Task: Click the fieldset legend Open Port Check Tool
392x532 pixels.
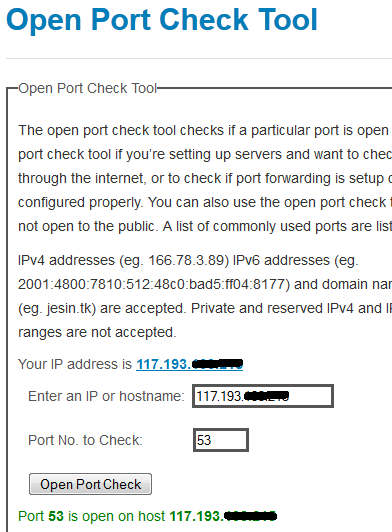Action: coord(88,88)
